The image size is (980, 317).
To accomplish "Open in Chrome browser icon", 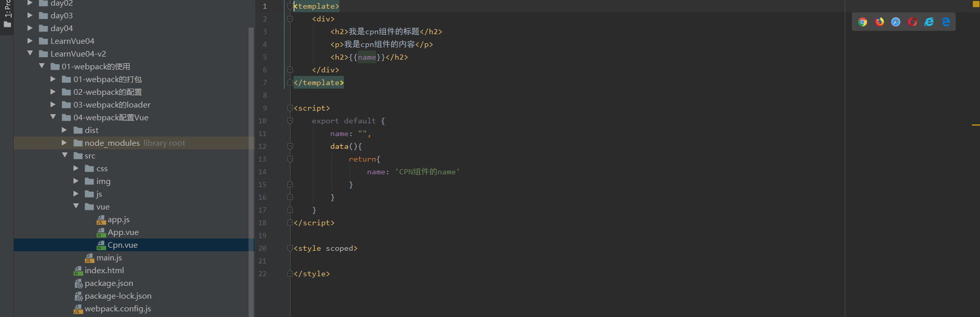I will (x=863, y=22).
